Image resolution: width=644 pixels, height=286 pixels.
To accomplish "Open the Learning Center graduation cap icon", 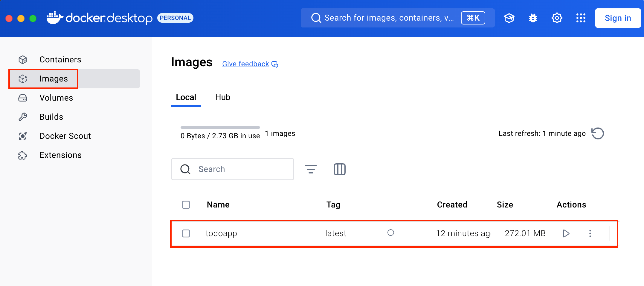I will coord(509,18).
